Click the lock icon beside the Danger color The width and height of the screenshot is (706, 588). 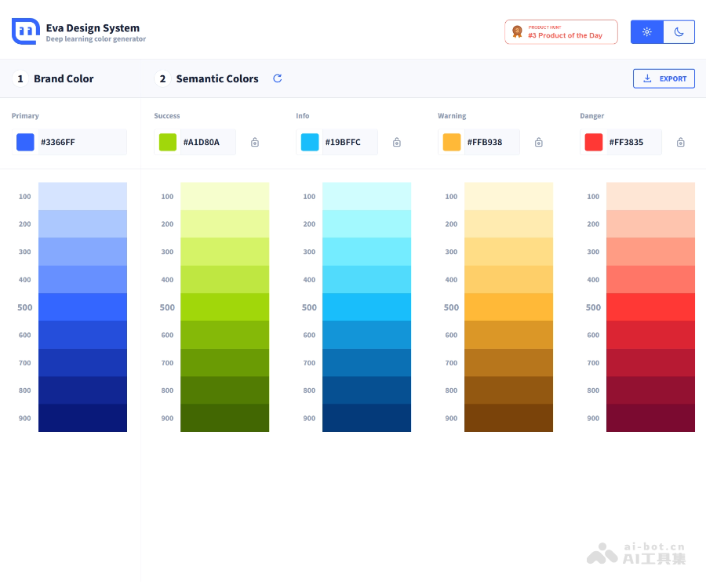(x=680, y=142)
